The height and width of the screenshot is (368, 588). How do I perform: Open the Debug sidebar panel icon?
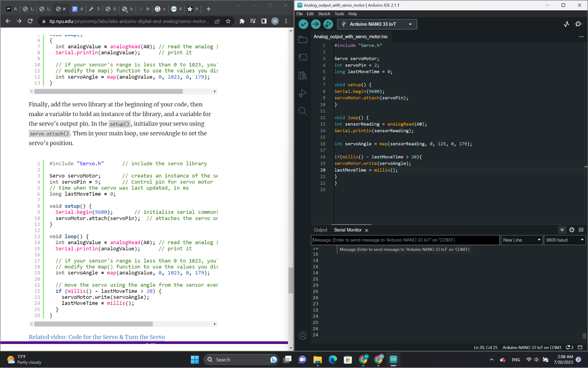coord(303,93)
